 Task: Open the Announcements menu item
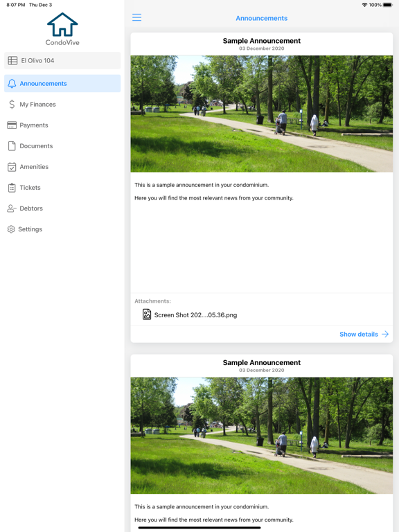pyautogui.click(x=62, y=83)
